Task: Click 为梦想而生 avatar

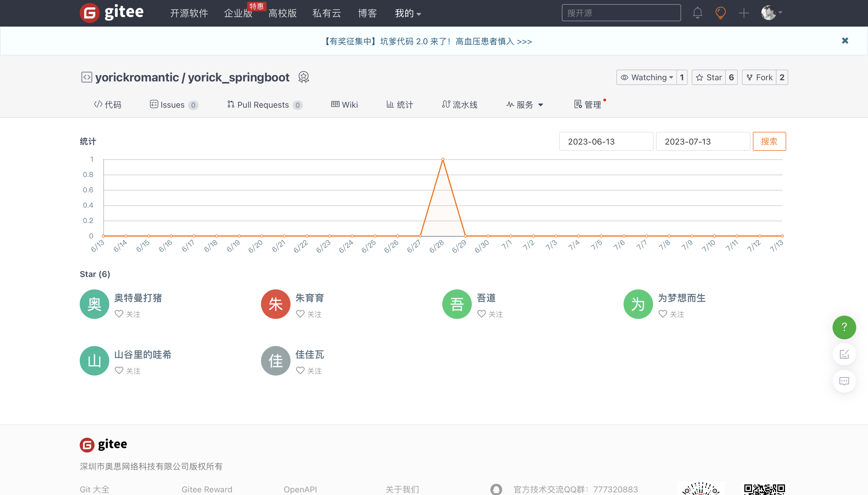Action: (638, 304)
